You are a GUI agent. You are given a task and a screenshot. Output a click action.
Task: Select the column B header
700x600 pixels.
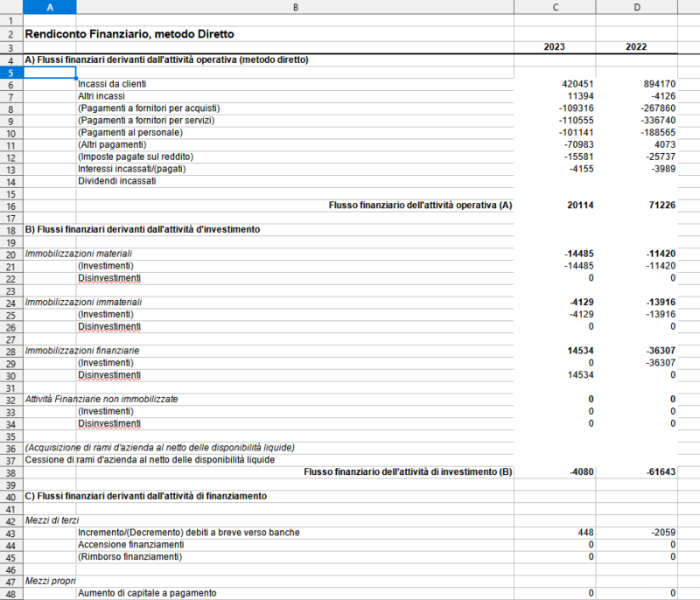click(x=295, y=7)
